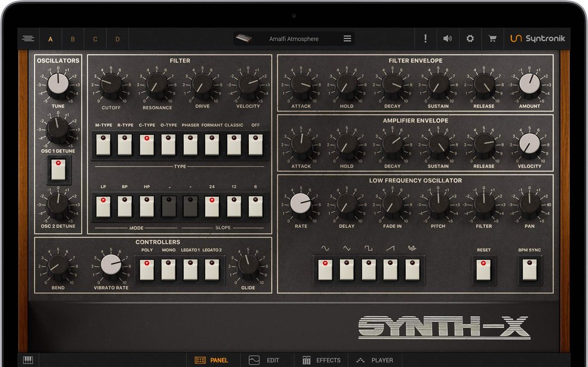Toggle the BPM Sync switch
588x367 pixels.
point(529,270)
